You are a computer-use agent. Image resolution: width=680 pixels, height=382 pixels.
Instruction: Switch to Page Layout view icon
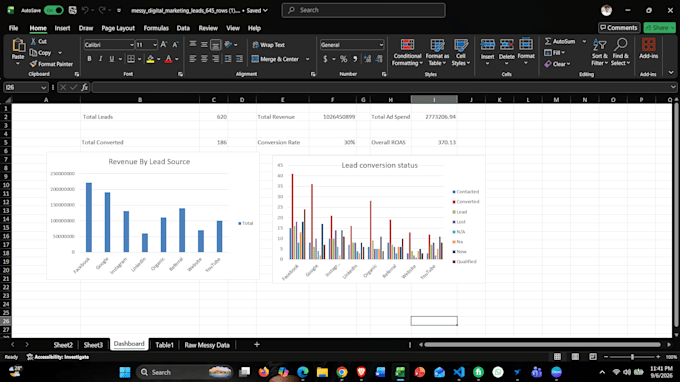575,357
